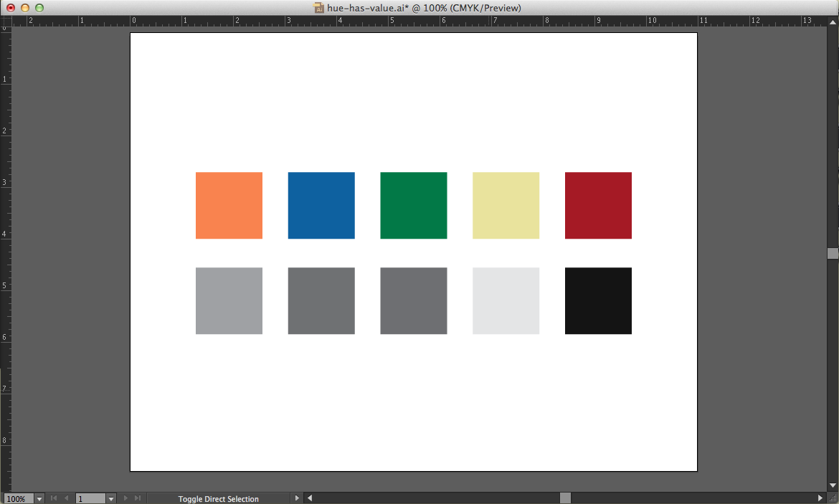The width and height of the screenshot is (839, 504).
Task: Click the ruler origin corner box
Action: pos(6,22)
